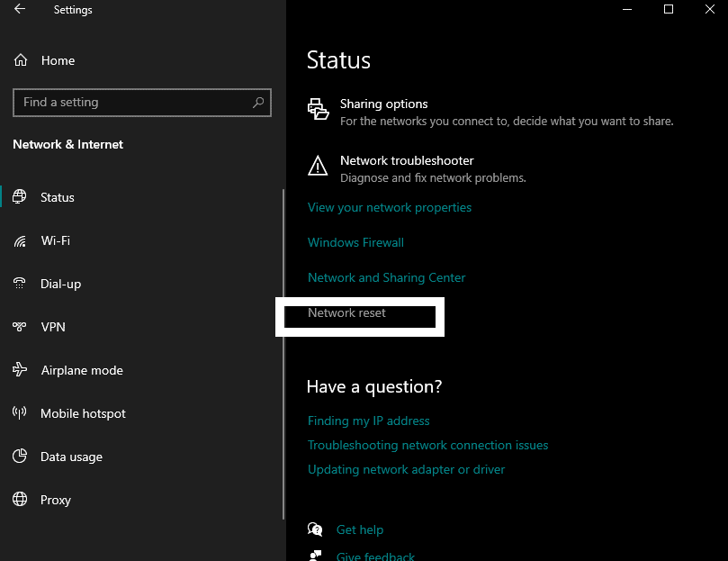Click the Network reset link

pyautogui.click(x=346, y=312)
